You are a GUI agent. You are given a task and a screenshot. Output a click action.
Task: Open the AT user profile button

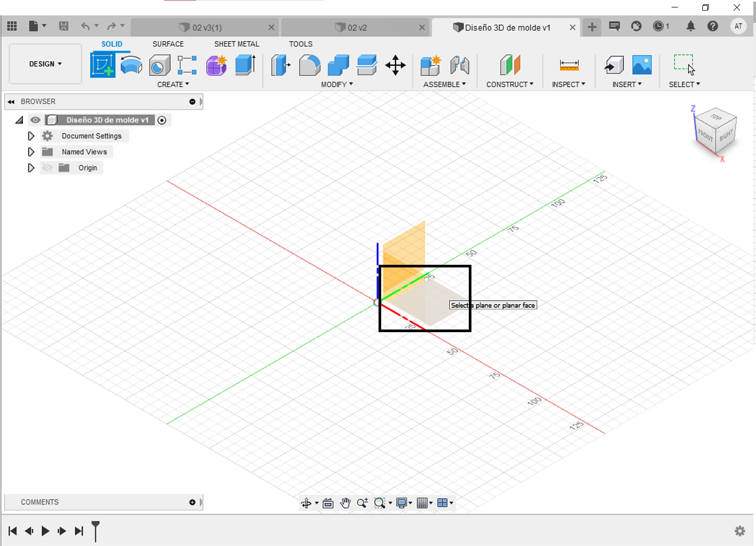[738, 26]
